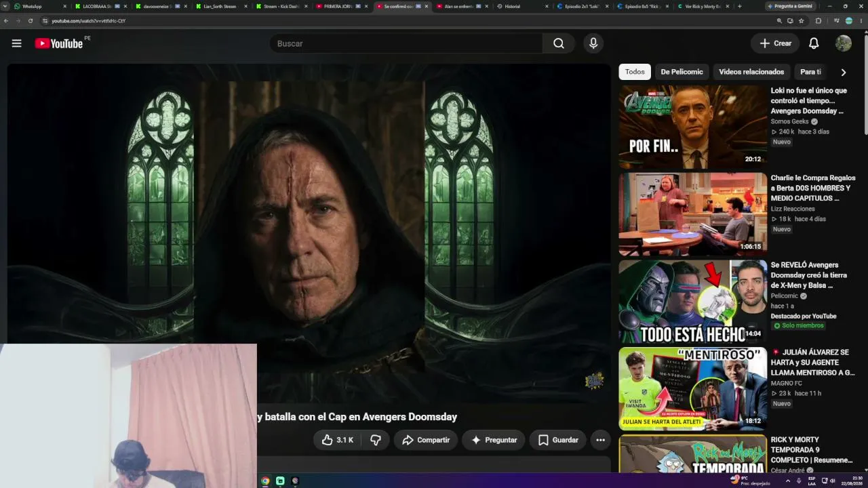Open the Chrome profile avatar in toolbar
Viewport: 868px width, 488px height.
coord(848,21)
